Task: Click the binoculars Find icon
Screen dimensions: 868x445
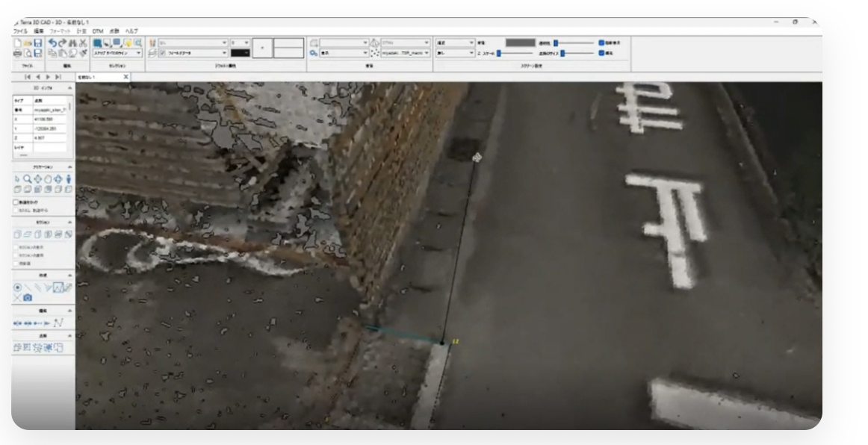Action: pyautogui.click(x=73, y=43)
